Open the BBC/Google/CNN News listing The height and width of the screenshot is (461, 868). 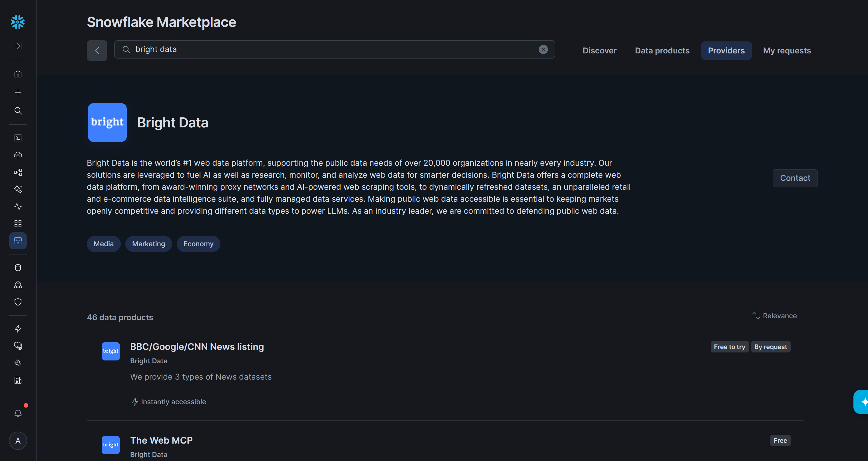pos(197,347)
